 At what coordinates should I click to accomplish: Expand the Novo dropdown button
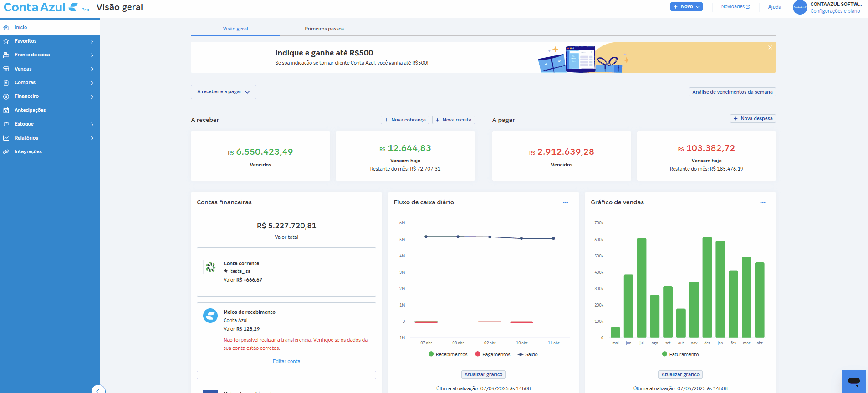[x=686, y=7]
